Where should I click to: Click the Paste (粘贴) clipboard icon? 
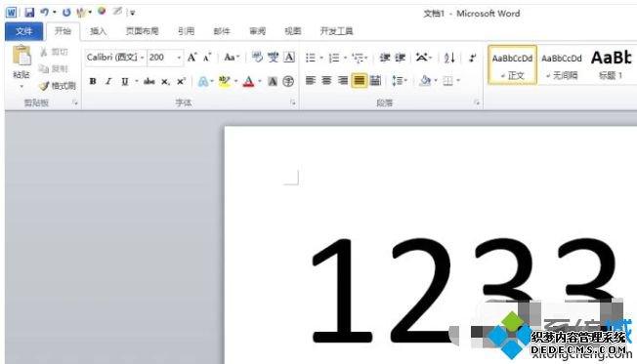point(21,56)
